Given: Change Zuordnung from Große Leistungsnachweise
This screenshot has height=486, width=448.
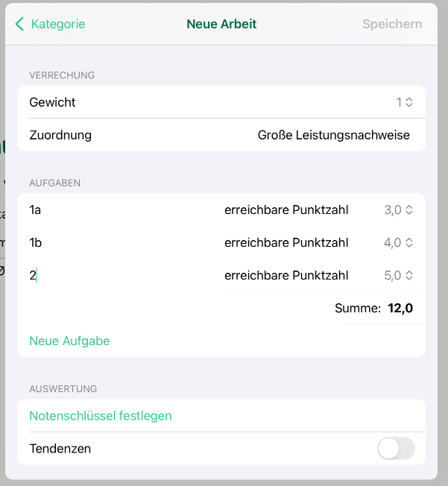Looking at the screenshot, I should (333, 135).
